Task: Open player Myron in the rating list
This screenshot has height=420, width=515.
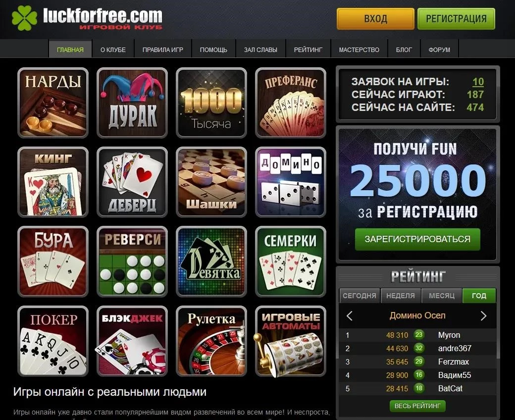Action: [x=449, y=335]
